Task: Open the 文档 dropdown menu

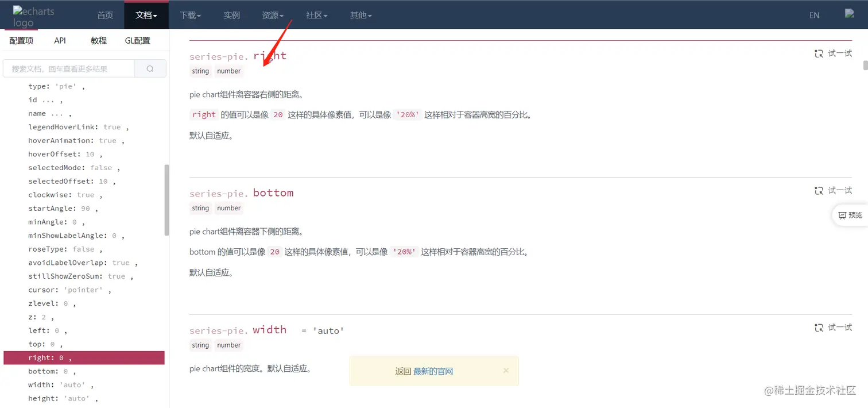Action: tap(146, 15)
